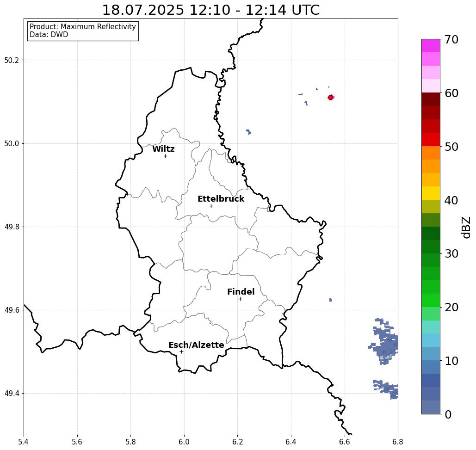Click the Ettelbruck station label
476x450 pixels.
coord(221,199)
